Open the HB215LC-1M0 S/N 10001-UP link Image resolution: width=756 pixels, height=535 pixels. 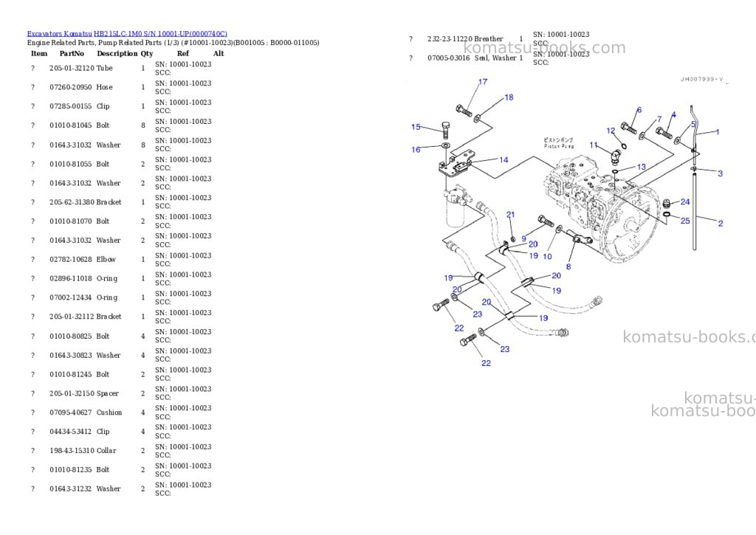160,34
